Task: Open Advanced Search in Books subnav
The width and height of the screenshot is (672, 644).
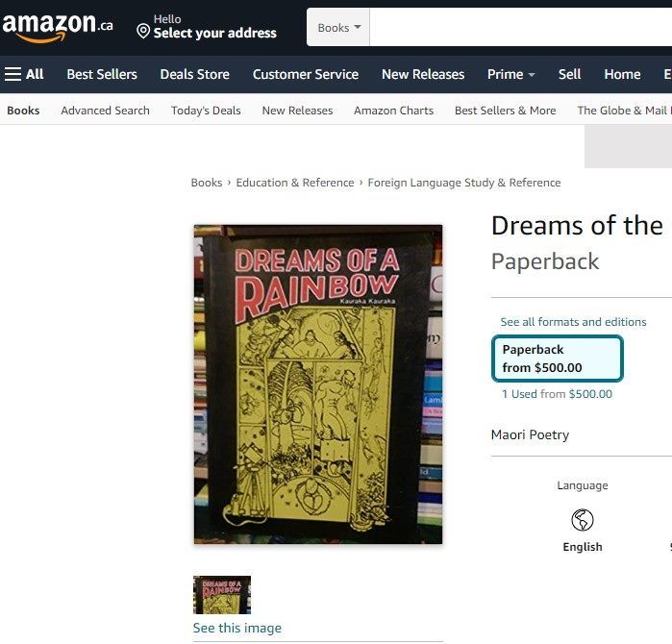Action: click(106, 111)
